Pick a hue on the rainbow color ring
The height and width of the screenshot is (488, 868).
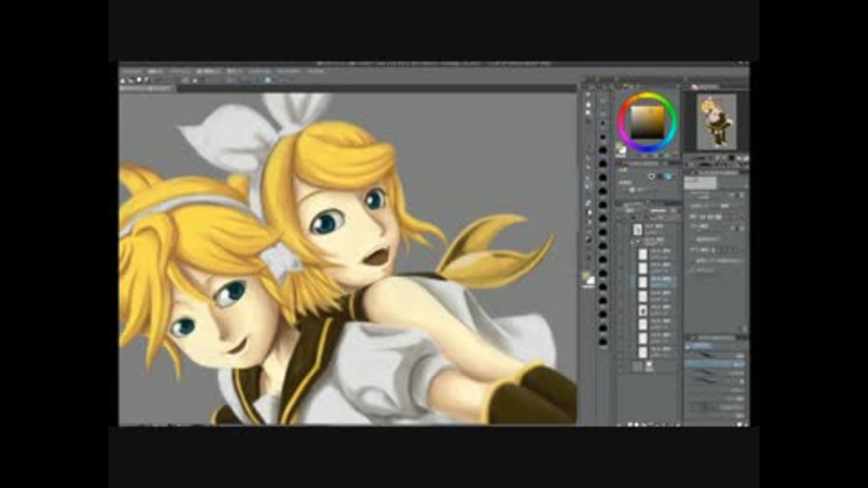(647, 98)
